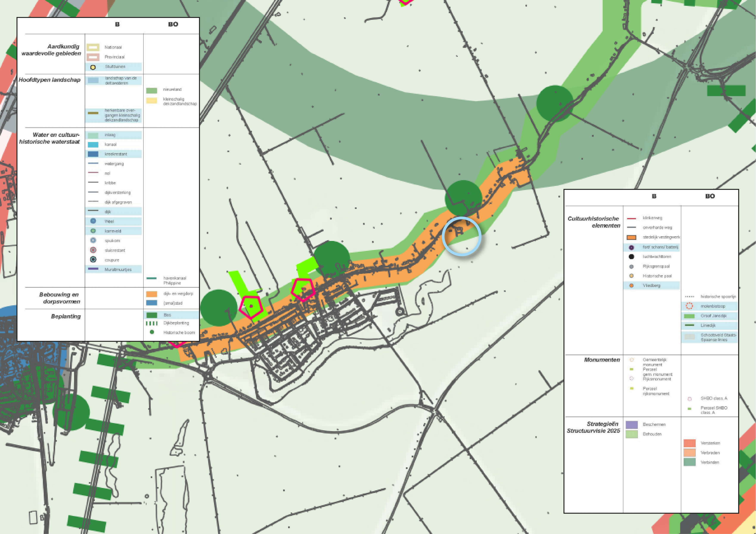Select the dijk- en wegdorp orange swatch
This screenshot has height=534, width=756.
(151, 294)
